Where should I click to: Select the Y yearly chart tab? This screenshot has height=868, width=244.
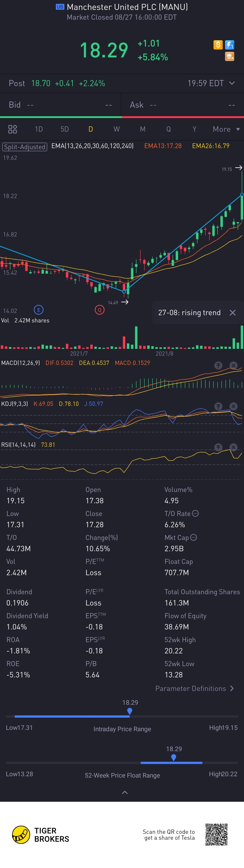click(x=195, y=129)
